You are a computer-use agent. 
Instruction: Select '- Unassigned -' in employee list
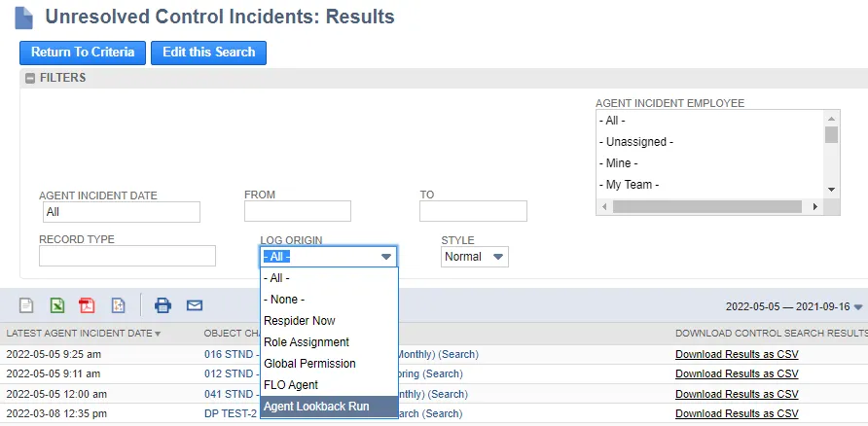(710, 142)
